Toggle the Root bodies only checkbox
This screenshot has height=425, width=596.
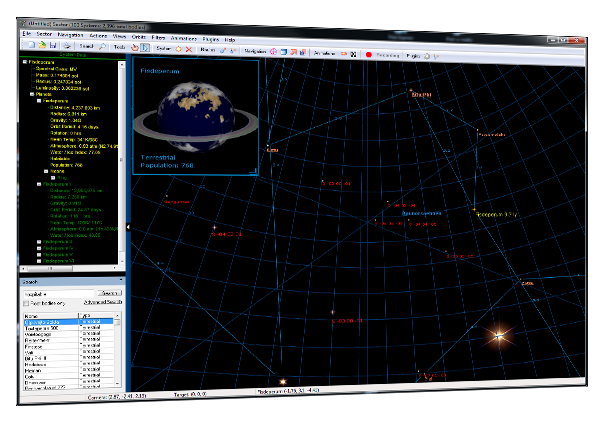coord(26,303)
